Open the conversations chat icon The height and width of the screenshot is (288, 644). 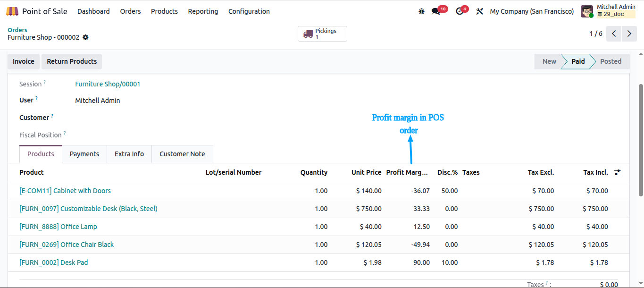click(x=436, y=11)
